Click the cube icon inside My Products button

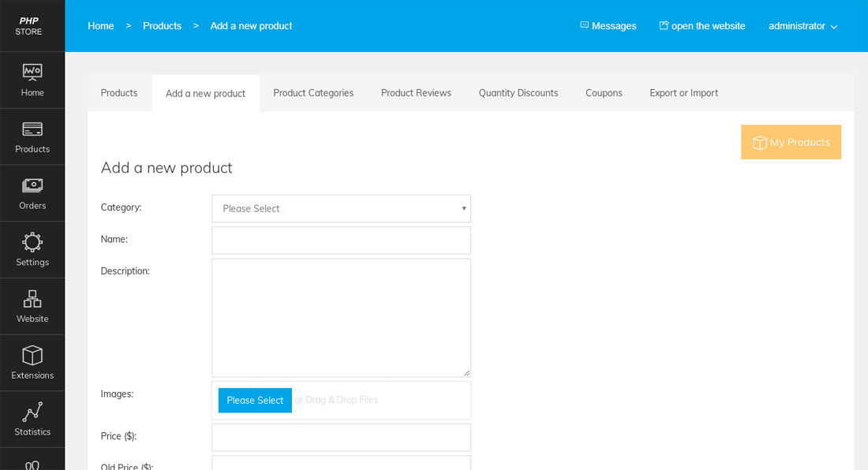pos(759,142)
